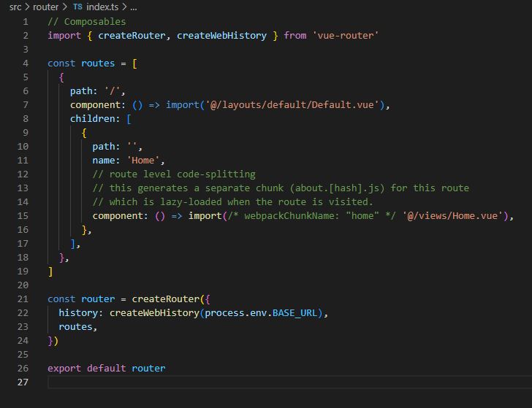Click 'export' keyword on line 26
Viewport: 532px width, 408px height.
point(64,369)
